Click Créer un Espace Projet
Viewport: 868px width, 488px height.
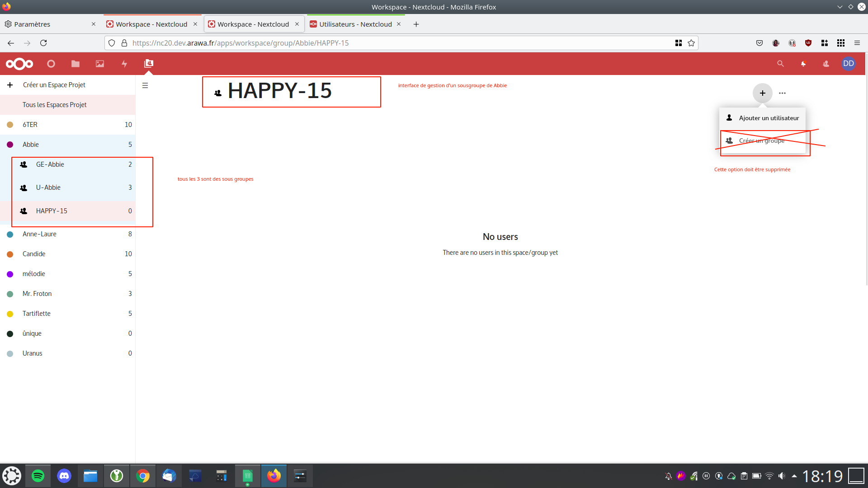point(54,85)
